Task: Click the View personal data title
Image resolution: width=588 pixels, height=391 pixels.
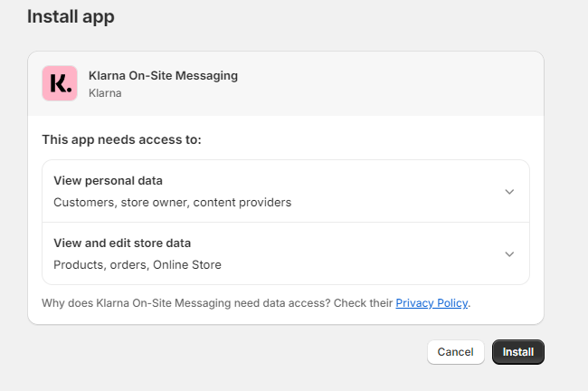Action: (108, 181)
